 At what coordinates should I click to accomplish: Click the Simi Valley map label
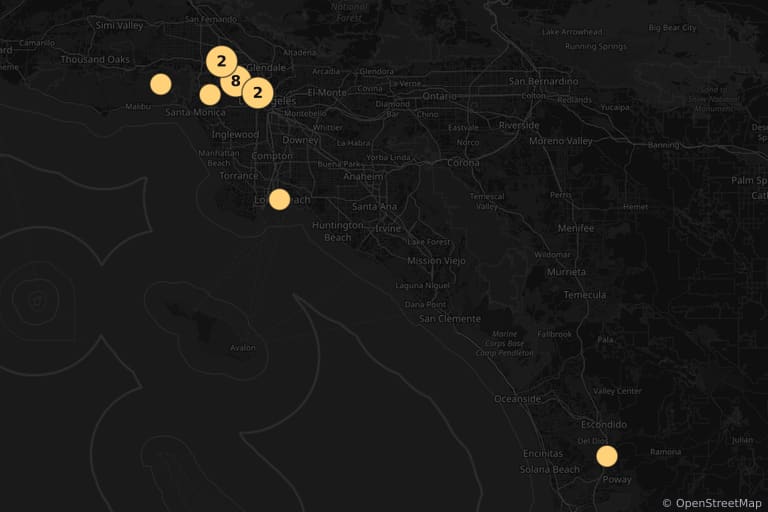coord(120,25)
